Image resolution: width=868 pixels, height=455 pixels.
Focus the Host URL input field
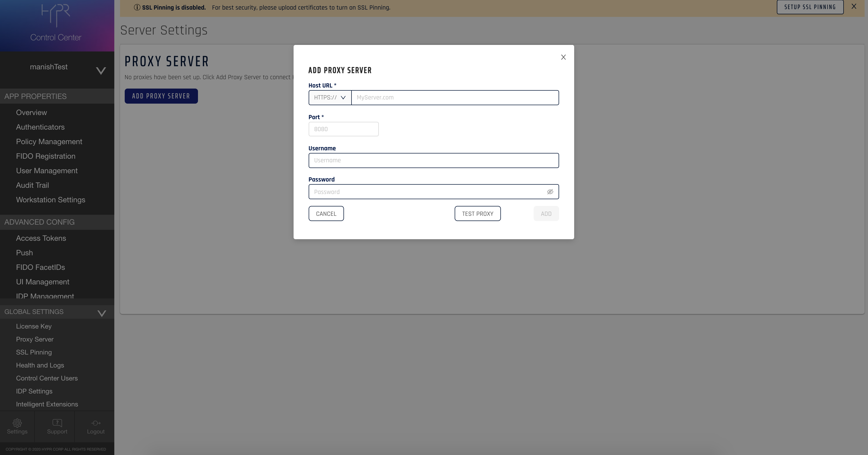click(455, 98)
